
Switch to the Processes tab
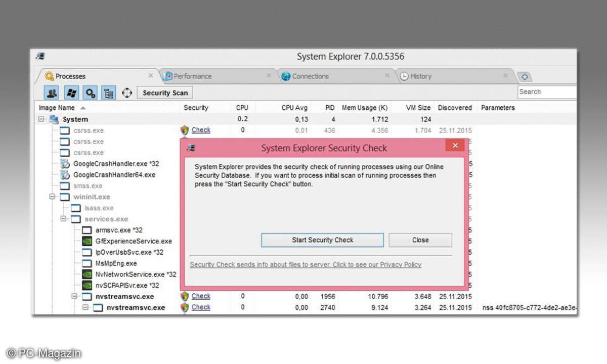click(x=70, y=76)
